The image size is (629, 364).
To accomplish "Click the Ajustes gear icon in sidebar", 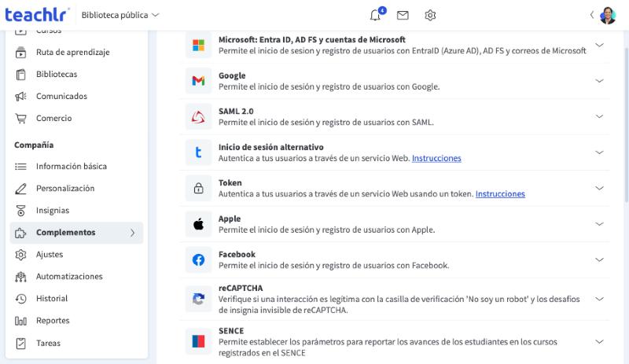I will pos(20,255).
